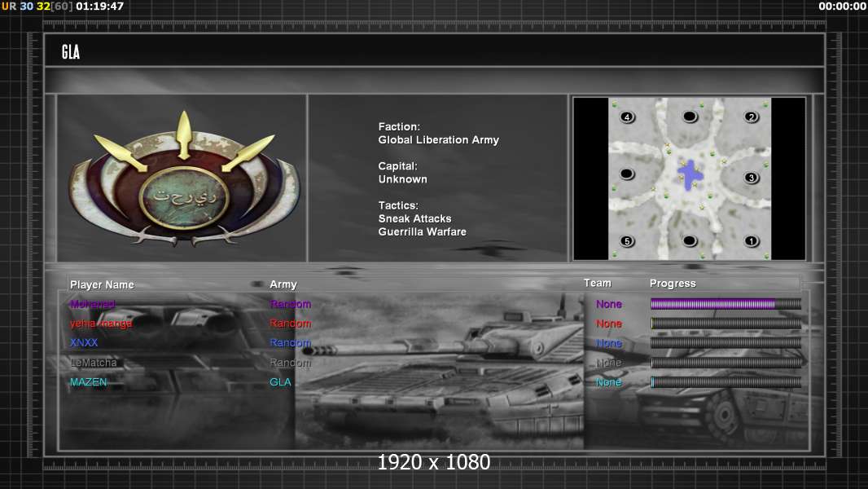Select player Mohanad in the list

93,304
